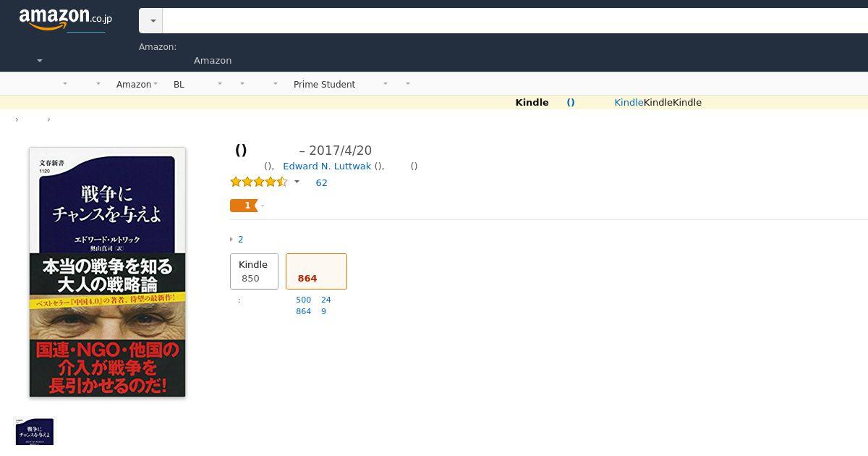The width and height of the screenshot is (868, 456).
Task: Open the 500 price offer link
Action: pos(303,300)
